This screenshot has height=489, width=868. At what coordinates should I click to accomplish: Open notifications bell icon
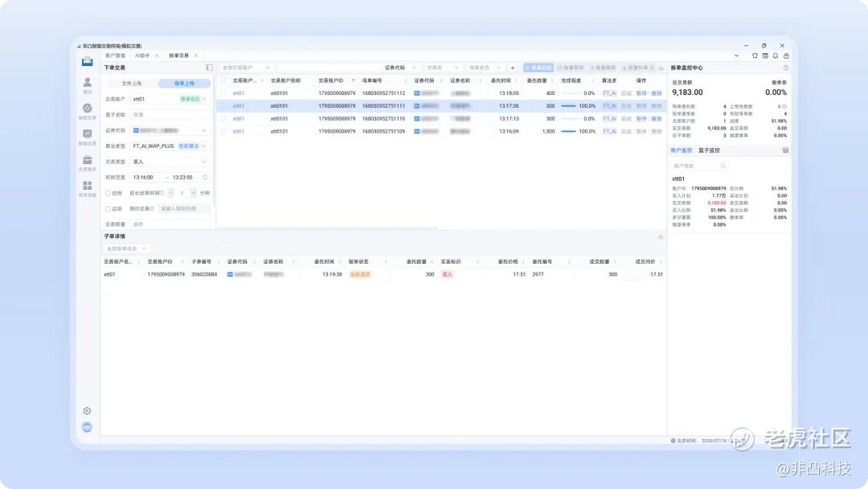click(x=776, y=55)
